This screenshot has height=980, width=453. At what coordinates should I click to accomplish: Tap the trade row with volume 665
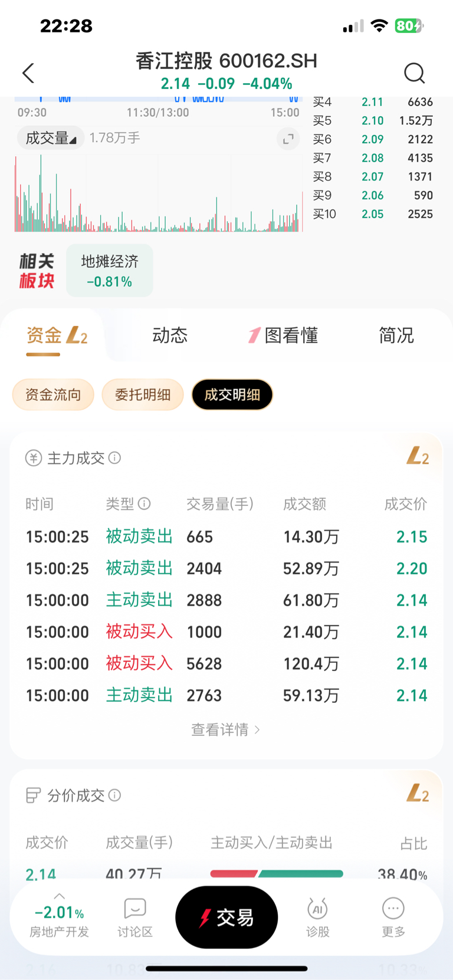[226, 537]
